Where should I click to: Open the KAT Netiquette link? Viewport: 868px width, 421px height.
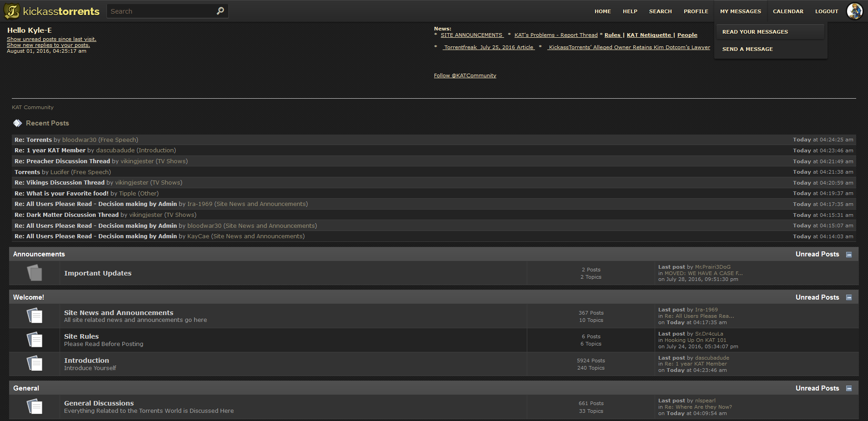(649, 35)
